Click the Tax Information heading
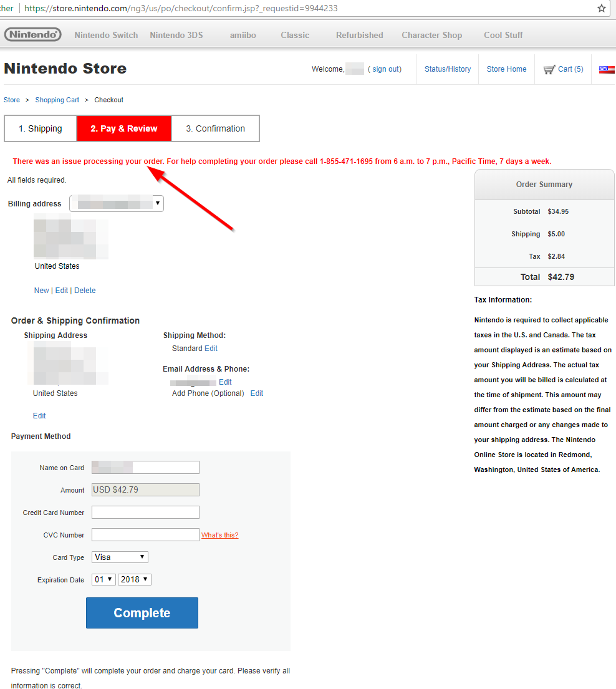 [x=503, y=300]
